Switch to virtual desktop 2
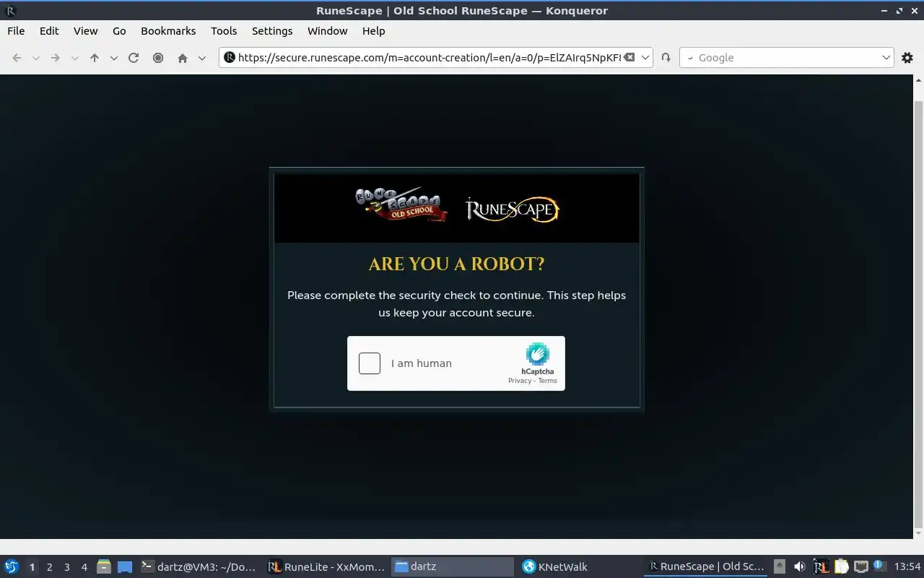The height and width of the screenshot is (578, 924). [49, 567]
